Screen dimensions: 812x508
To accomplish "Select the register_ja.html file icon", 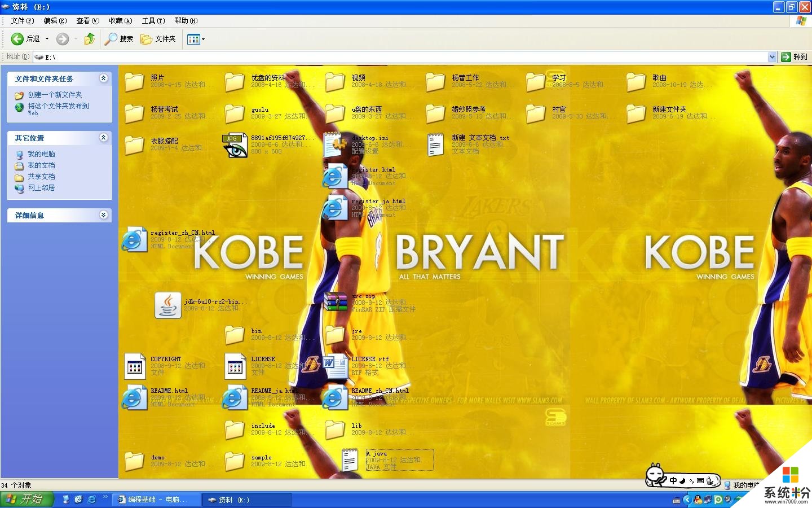I will click(x=335, y=208).
